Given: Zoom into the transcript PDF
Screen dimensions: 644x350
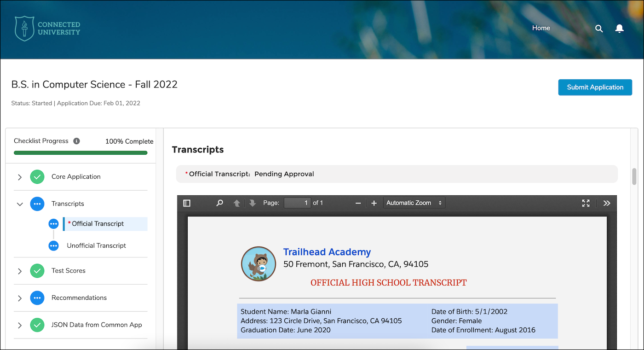Looking at the screenshot, I should (x=374, y=203).
